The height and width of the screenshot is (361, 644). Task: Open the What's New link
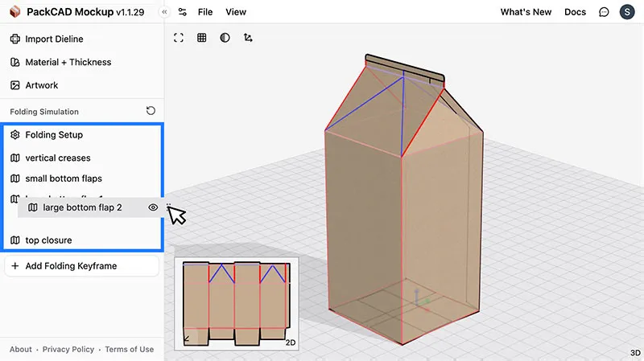click(526, 12)
